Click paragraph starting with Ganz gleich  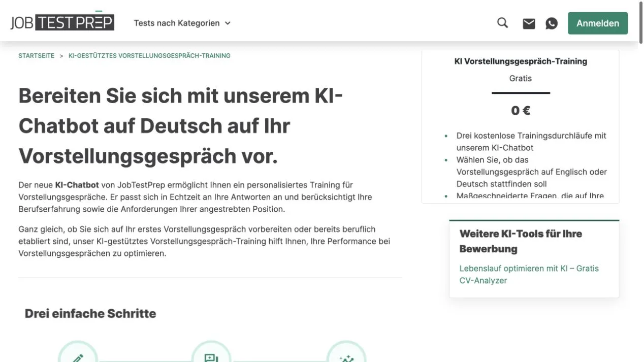(204, 241)
